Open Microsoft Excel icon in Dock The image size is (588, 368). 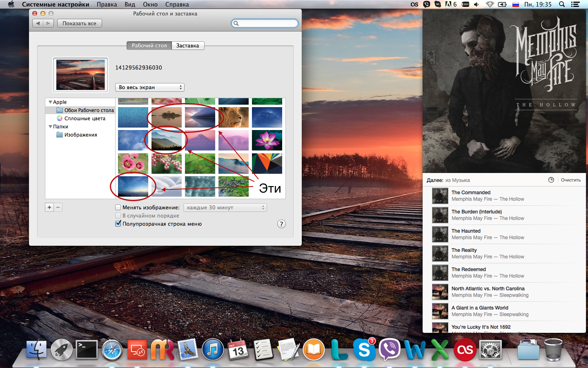(440, 350)
